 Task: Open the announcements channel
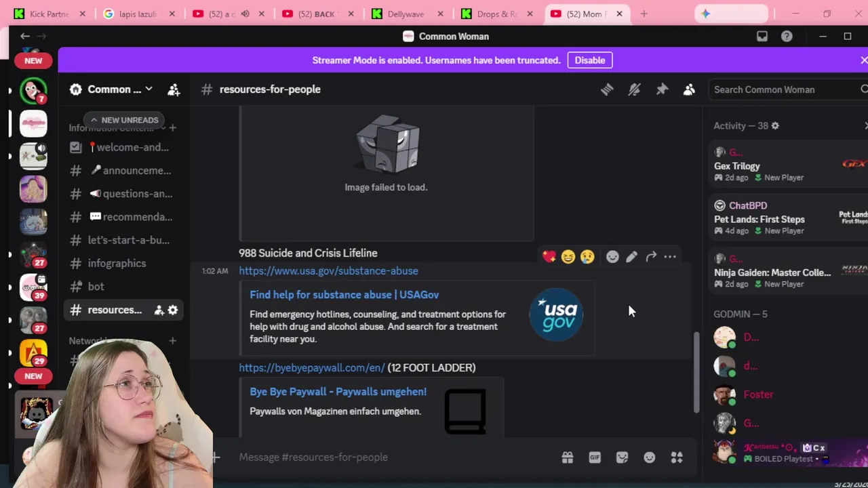click(122, 171)
